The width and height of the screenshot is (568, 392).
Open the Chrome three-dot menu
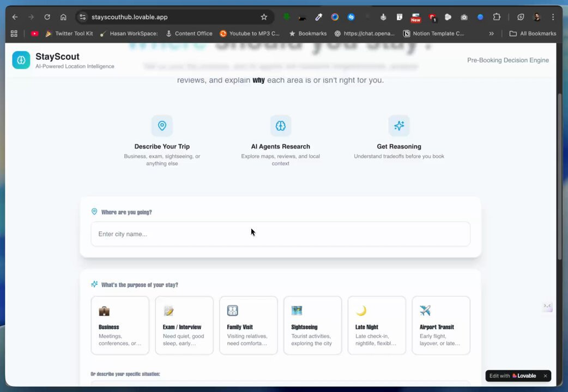click(x=553, y=17)
